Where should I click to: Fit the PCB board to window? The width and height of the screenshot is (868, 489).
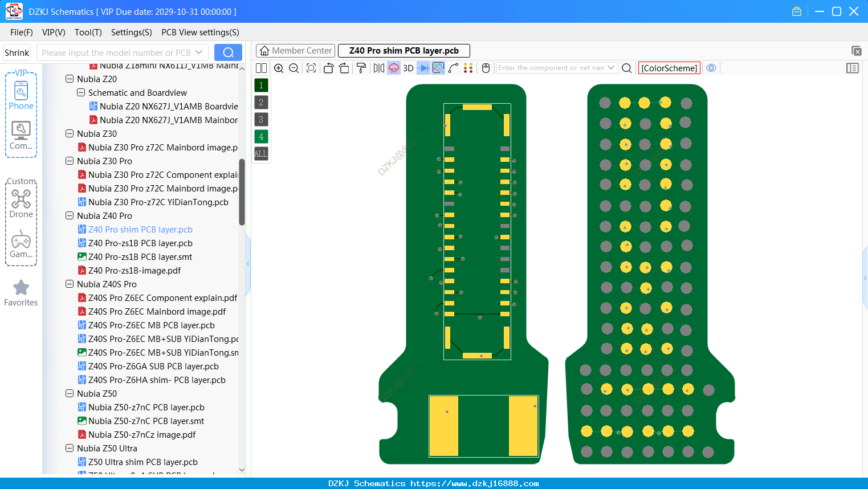click(311, 68)
